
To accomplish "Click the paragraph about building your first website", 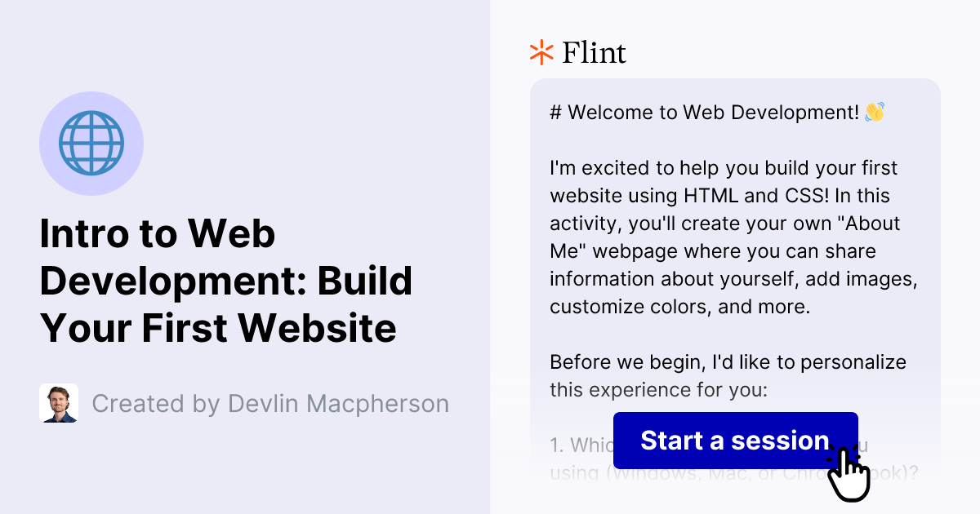I will pos(733,237).
